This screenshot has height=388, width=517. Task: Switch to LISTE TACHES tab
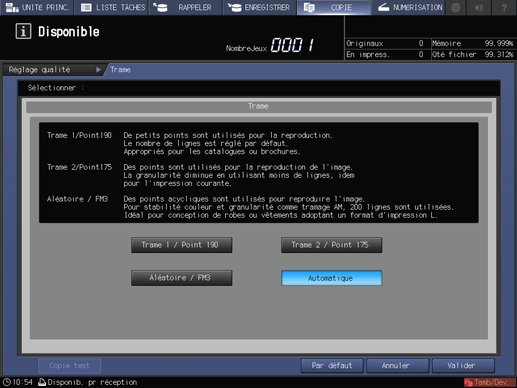112,7
